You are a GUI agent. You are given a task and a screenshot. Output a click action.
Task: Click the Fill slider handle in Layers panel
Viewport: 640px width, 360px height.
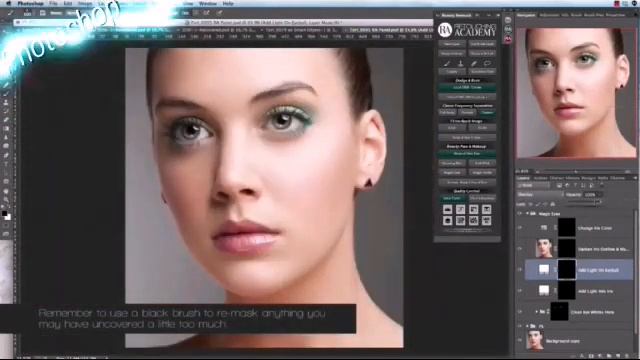[x=597, y=202]
